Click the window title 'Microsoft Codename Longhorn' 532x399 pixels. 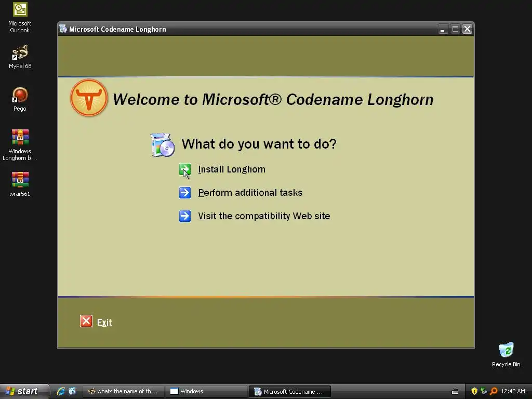117,29
